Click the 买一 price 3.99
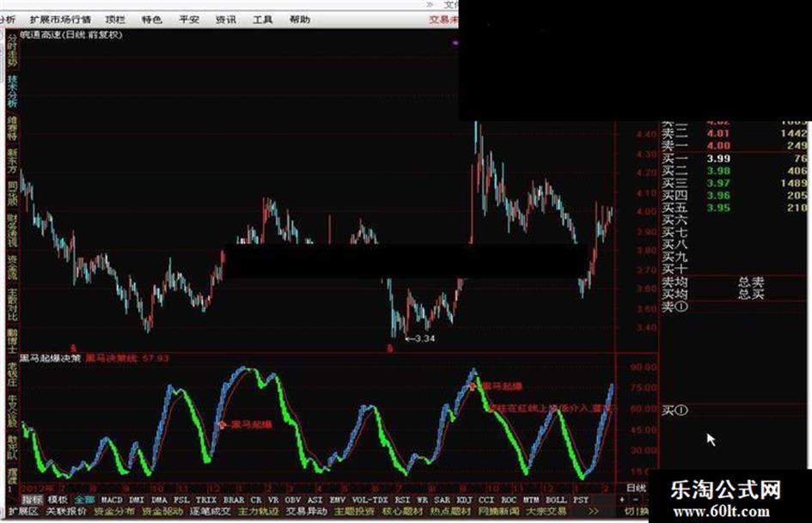 719,159
